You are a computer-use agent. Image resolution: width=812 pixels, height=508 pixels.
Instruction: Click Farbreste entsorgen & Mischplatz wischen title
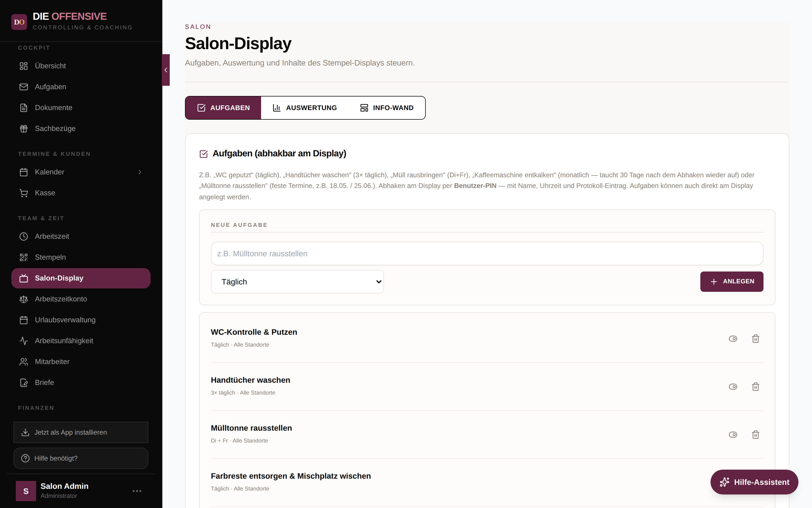click(x=291, y=476)
